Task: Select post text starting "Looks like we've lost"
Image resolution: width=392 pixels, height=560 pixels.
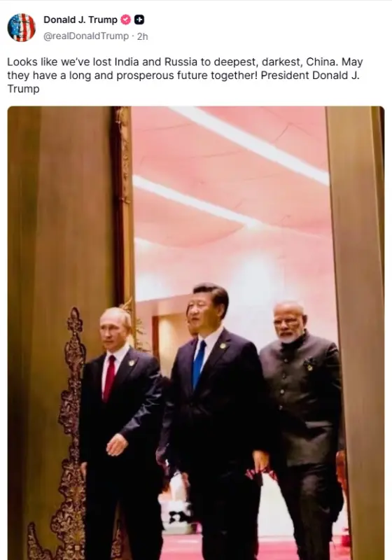Action: coord(185,76)
